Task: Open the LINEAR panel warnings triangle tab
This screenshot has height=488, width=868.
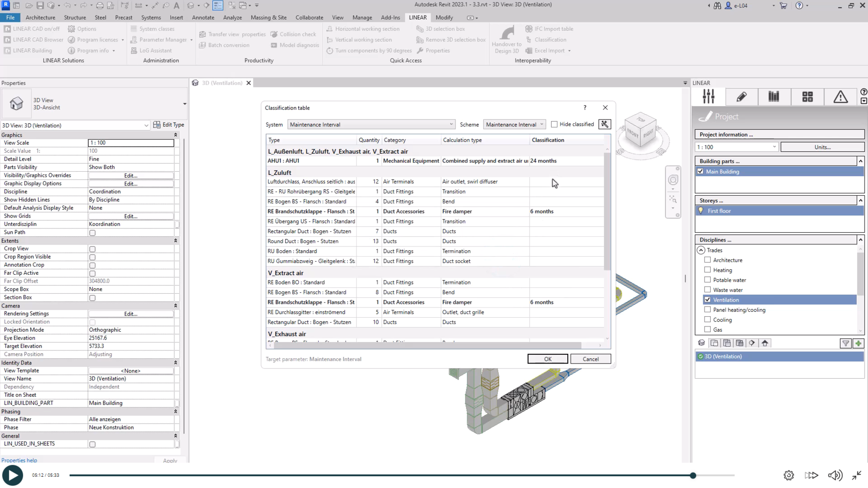Action: [x=840, y=97]
